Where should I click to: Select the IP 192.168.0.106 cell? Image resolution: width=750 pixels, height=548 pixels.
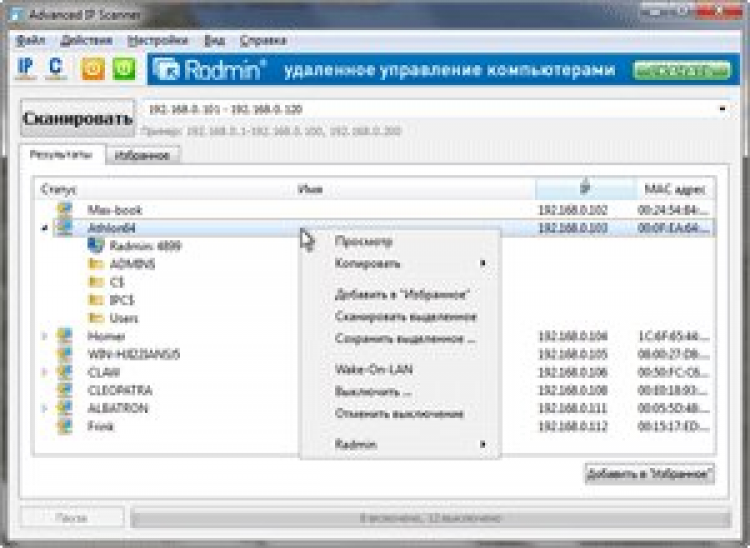(573, 373)
